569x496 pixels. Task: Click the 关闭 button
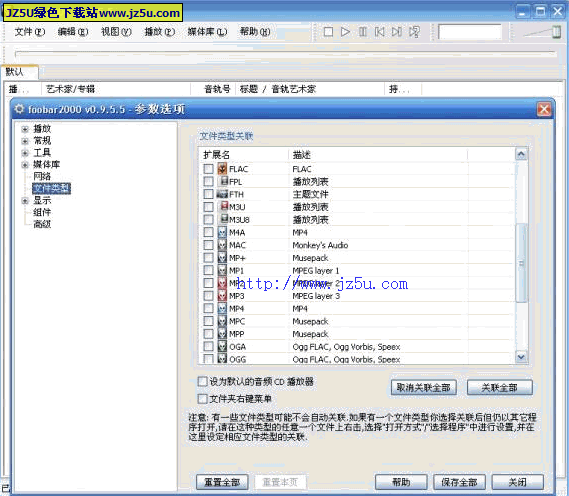[517, 482]
